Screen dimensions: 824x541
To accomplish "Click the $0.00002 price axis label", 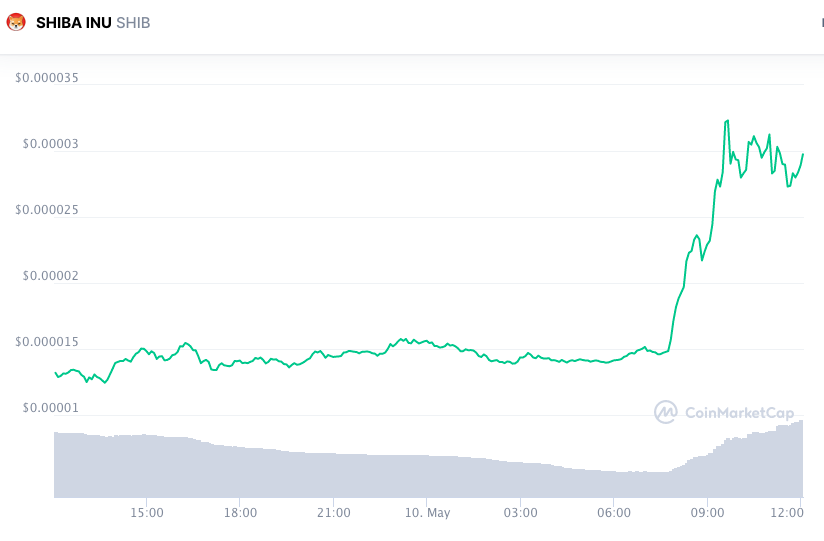I will (x=50, y=276).
